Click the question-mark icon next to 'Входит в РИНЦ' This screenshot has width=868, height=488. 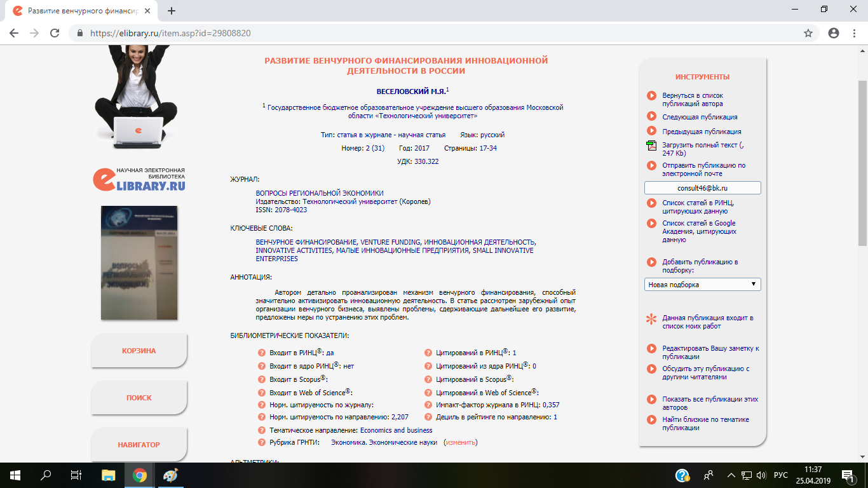[x=262, y=353]
